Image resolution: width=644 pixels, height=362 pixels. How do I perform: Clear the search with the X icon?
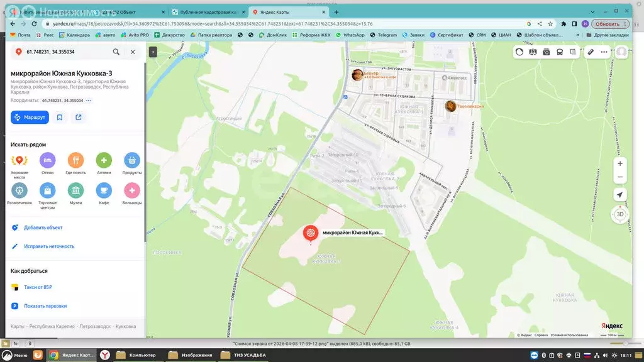[133, 52]
